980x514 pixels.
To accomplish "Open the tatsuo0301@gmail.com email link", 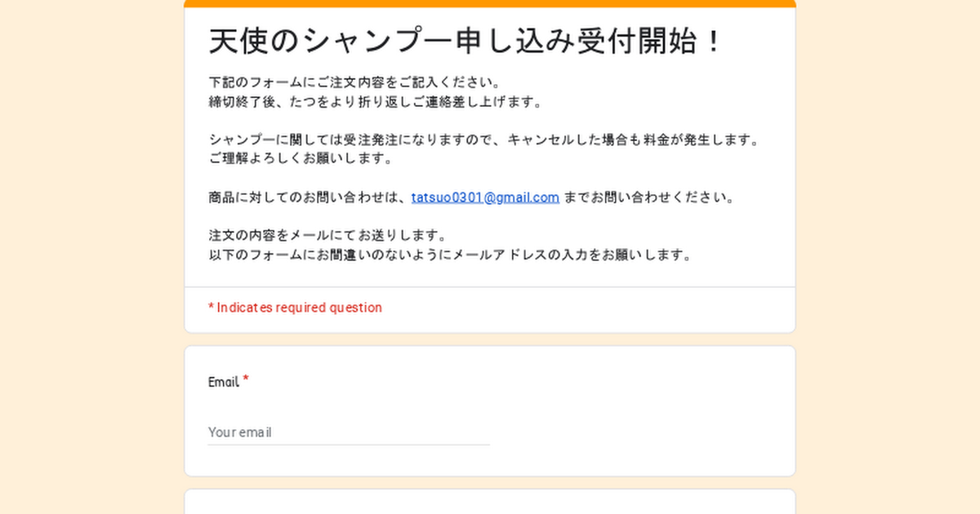I will coord(485,197).
